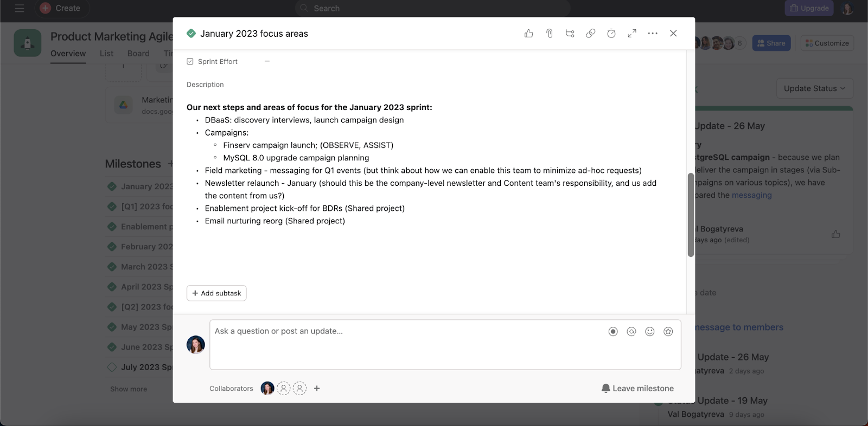
Task: Click the collaborator avatar photo
Action: (267, 389)
